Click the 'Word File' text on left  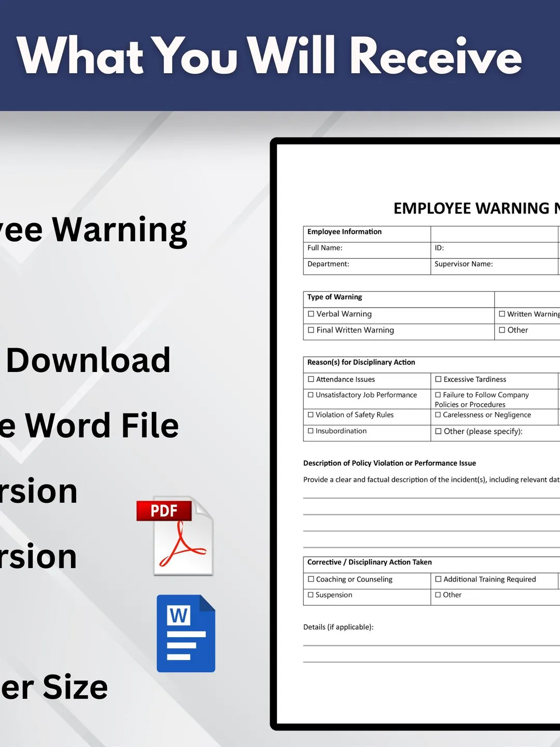click(102, 425)
